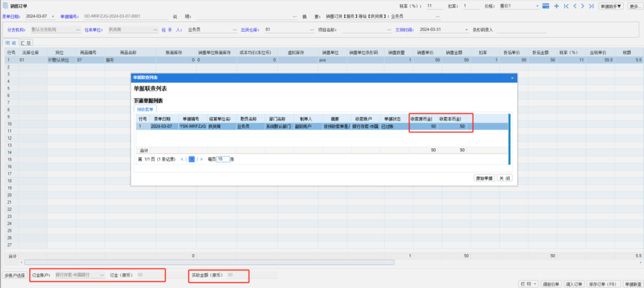Jump to the last record arrow

(591, 5)
